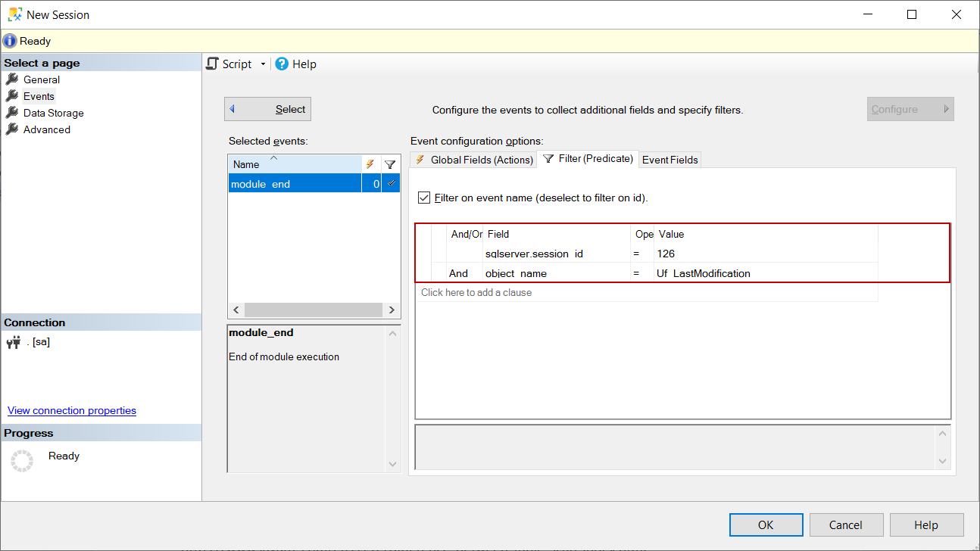The image size is (980, 551).
Task: Edit the Uf_LastModification filter value
Action: 765,273
